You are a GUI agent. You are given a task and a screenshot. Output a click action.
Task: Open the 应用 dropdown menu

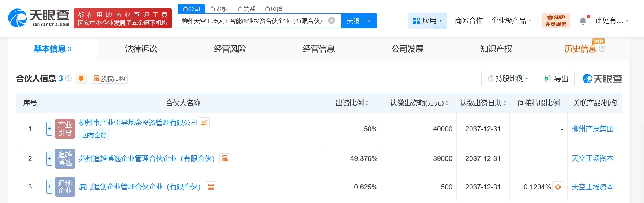tap(427, 21)
